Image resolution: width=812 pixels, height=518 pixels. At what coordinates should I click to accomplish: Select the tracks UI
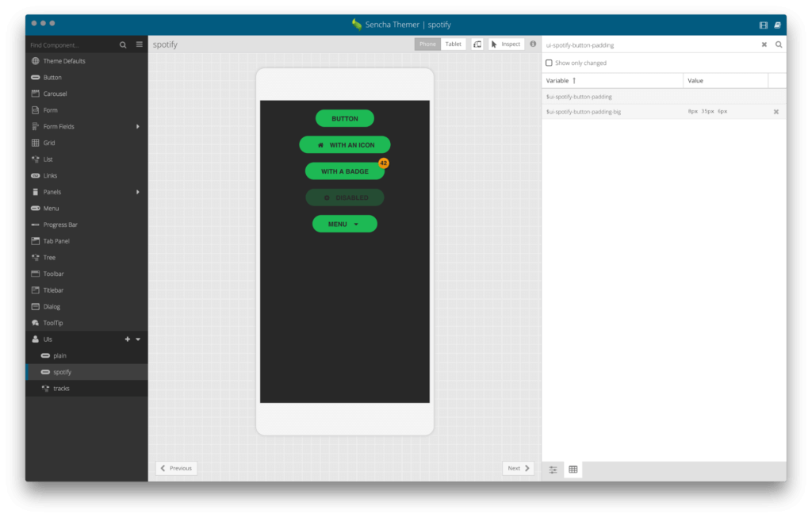[86, 389]
